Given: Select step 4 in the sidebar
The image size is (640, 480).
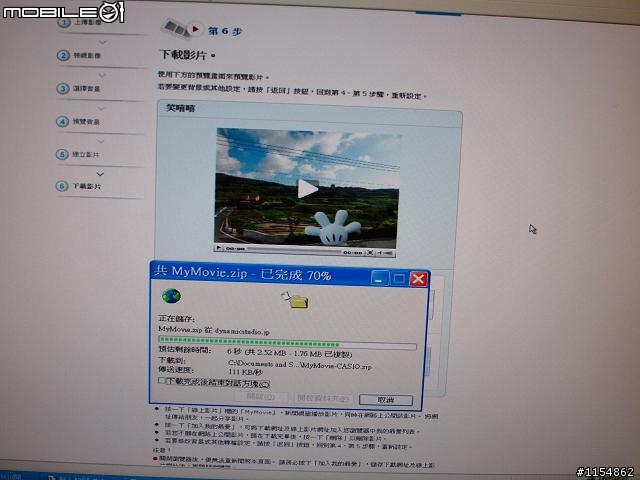Looking at the screenshot, I should tap(78, 121).
